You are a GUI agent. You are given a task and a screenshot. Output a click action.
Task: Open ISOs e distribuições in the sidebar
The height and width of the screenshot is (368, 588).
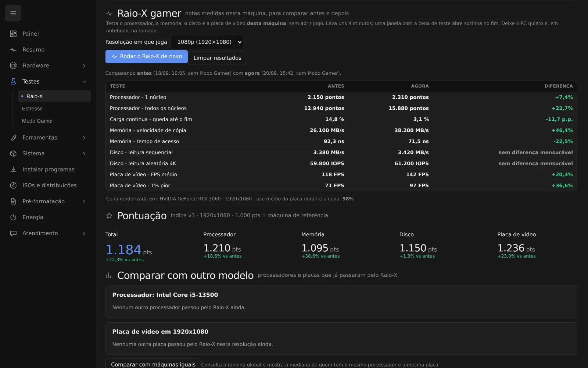tap(48, 185)
